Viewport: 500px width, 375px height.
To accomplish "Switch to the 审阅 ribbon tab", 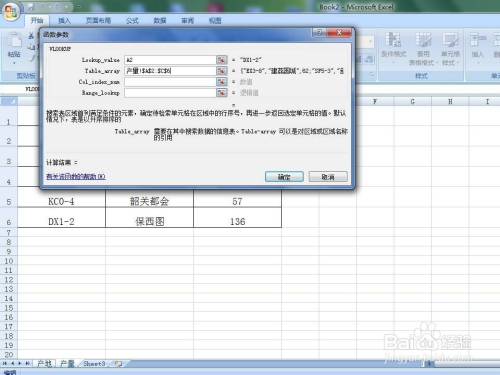I will point(187,21).
